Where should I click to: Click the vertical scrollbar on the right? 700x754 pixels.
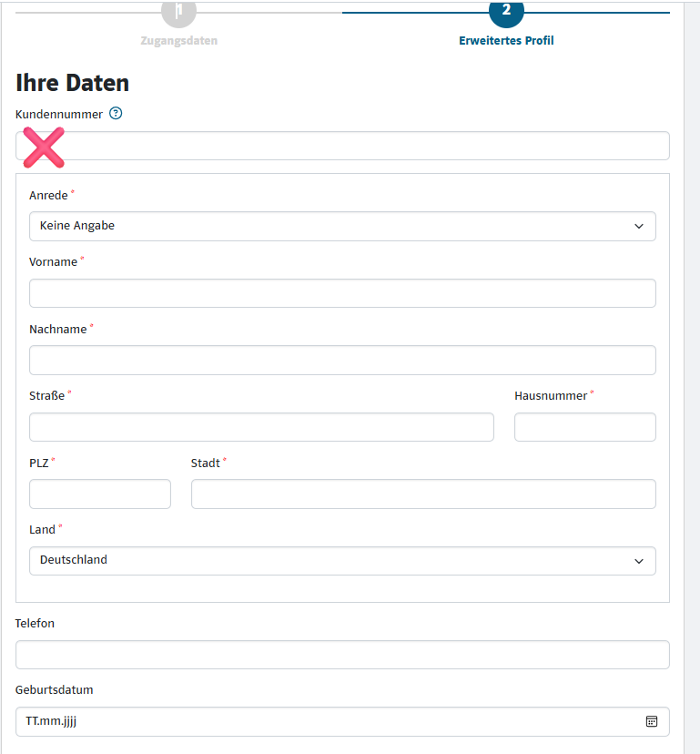coord(692,364)
